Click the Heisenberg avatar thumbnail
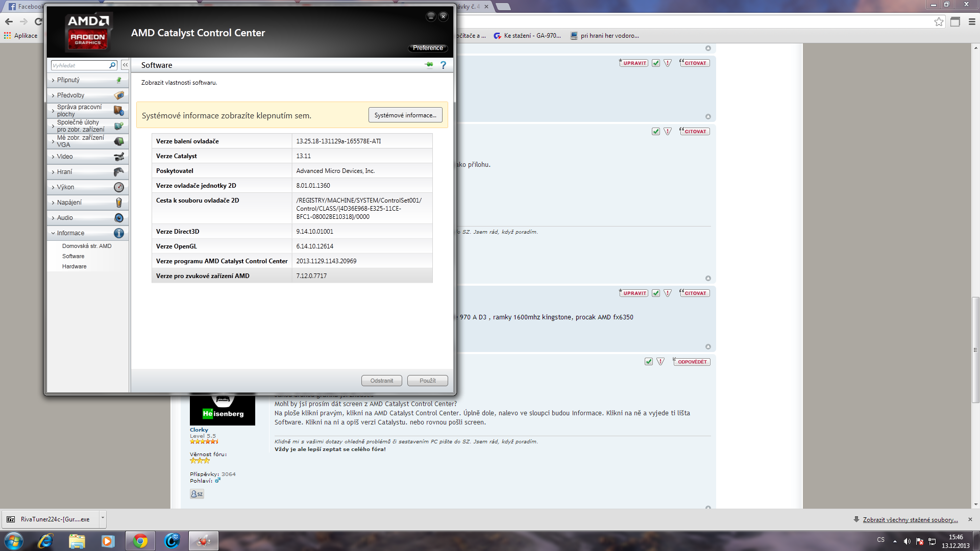 [223, 409]
